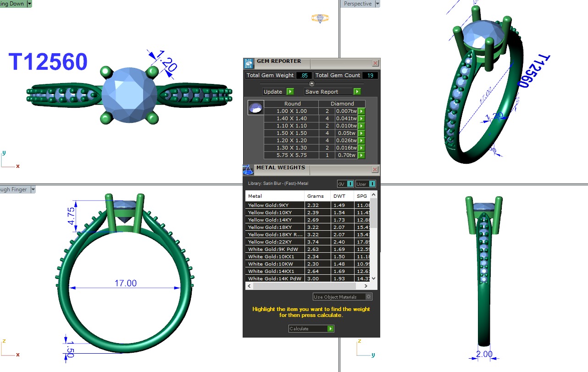Click the small ring icon in top viewport

pos(320,18)
